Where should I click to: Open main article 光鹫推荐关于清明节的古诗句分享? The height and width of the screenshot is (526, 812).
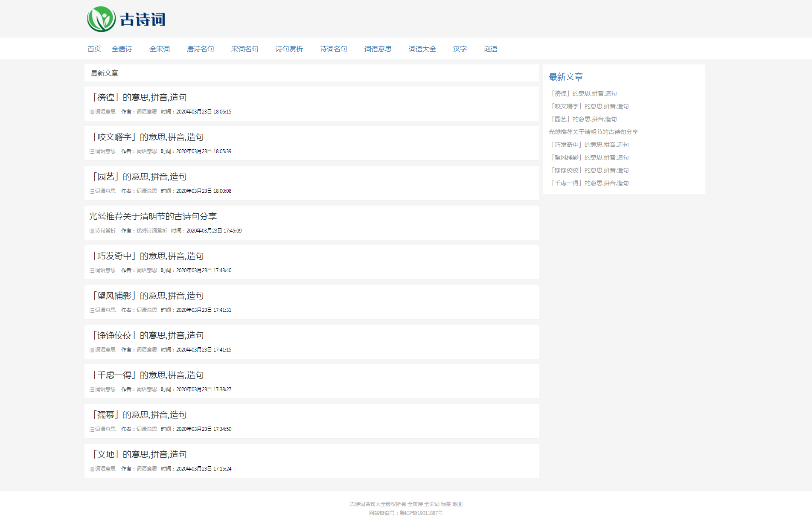coord(153,216)
